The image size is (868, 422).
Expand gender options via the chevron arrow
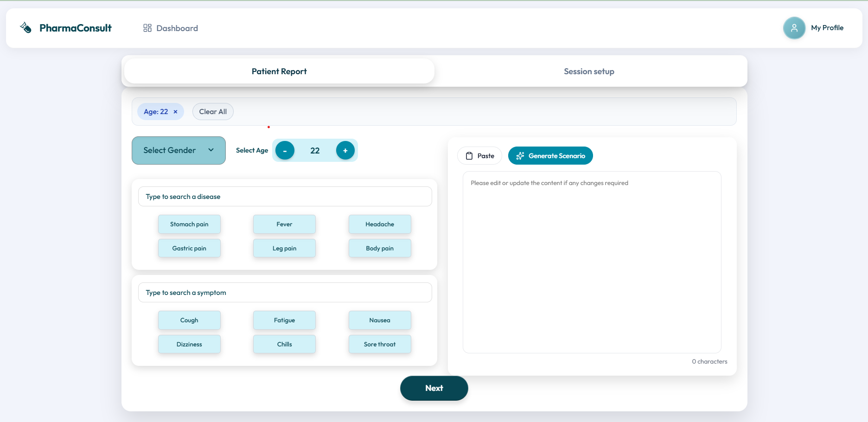click(211, 150)
